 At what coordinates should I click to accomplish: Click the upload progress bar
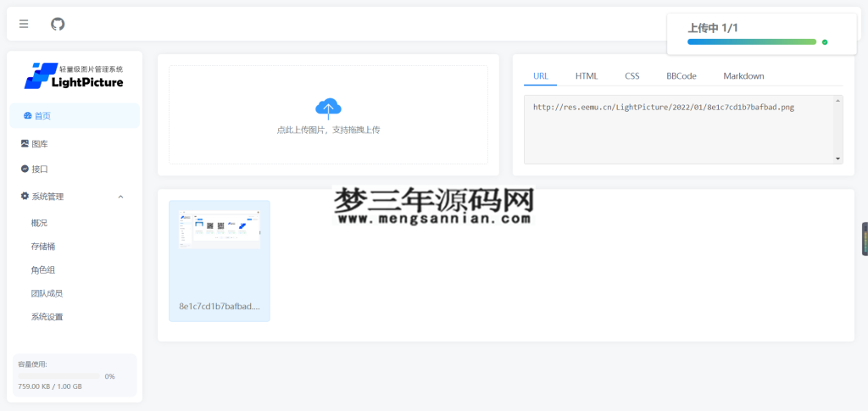[x=752, y=42]
